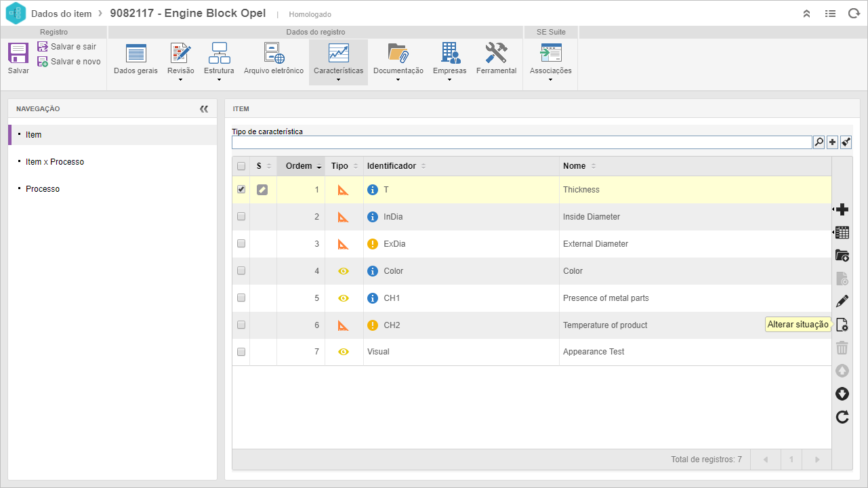The height and width of the screenshot is (488, 868).
Task: Sort by the Tipo column header
Action: click(x=344, y=166)
